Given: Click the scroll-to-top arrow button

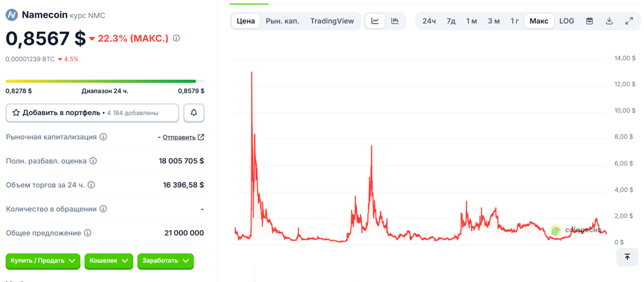Looking at the screenshot, I should click(627, 257).
